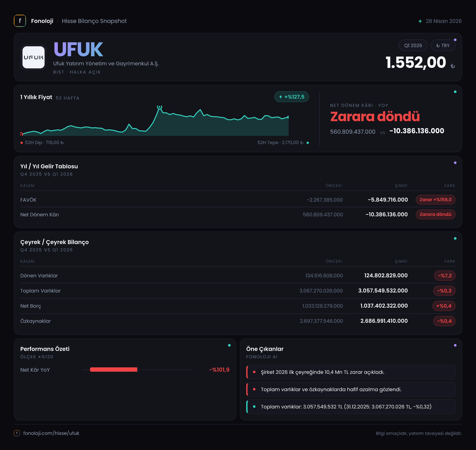Click the highlight about 10,4 Mn TL zarar

351,372
